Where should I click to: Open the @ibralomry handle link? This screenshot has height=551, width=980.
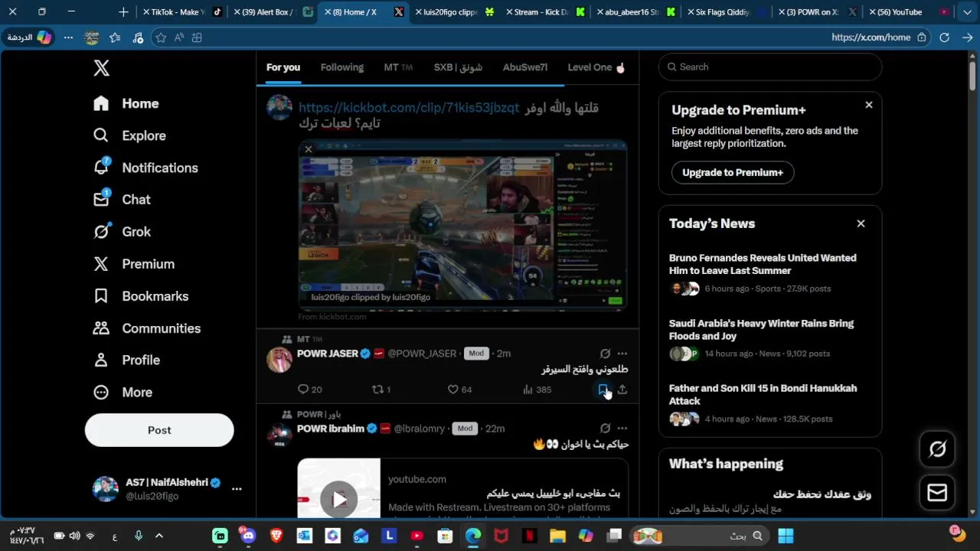420,429
